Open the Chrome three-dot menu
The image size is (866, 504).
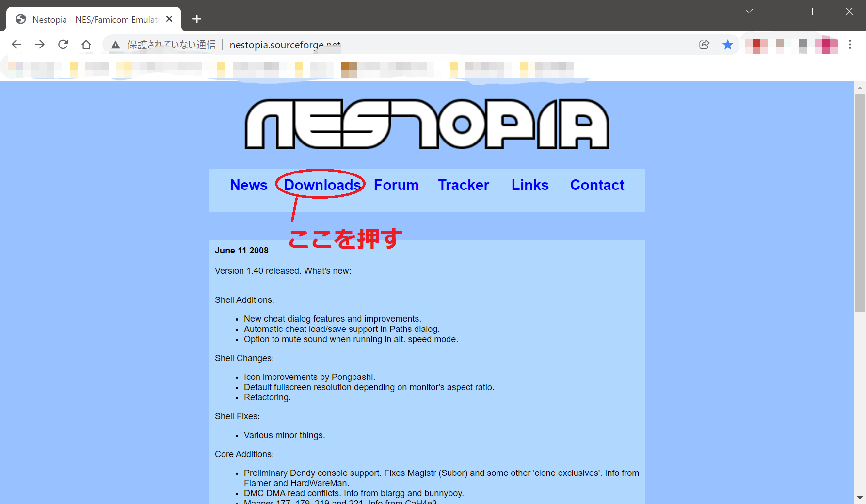click(x=850, y=45)
